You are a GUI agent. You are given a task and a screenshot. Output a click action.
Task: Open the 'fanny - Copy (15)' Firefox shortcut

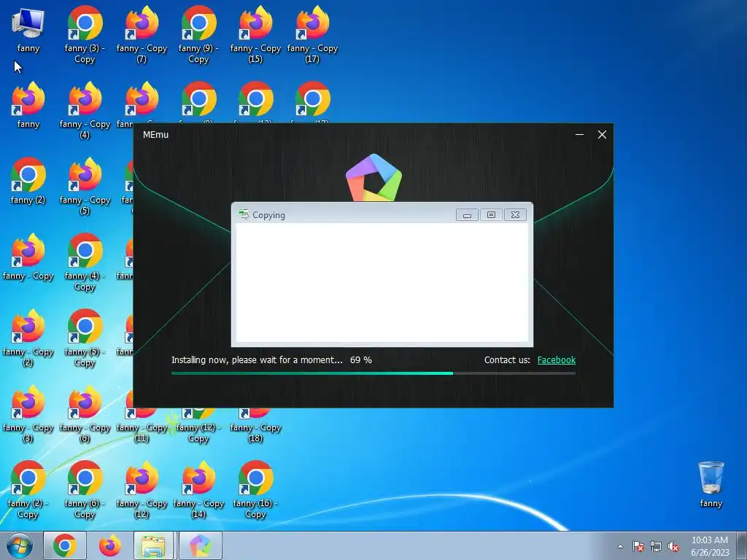(255, 34)
